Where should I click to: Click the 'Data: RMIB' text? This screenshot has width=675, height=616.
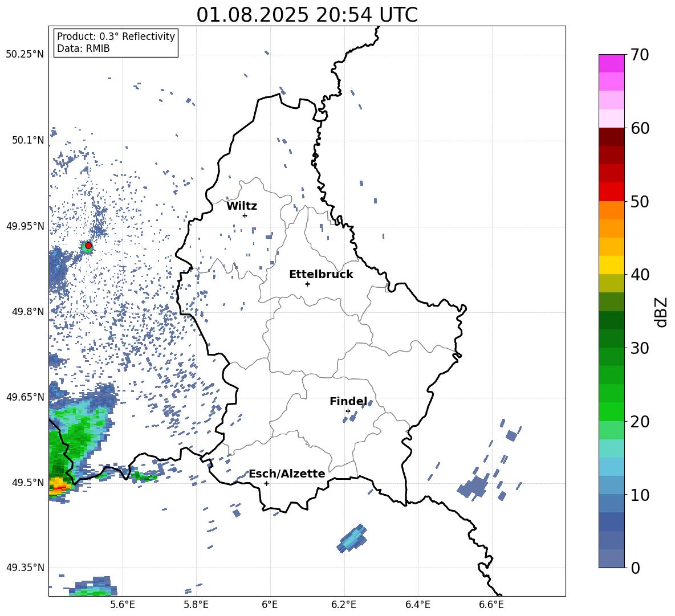coord(83,48)
